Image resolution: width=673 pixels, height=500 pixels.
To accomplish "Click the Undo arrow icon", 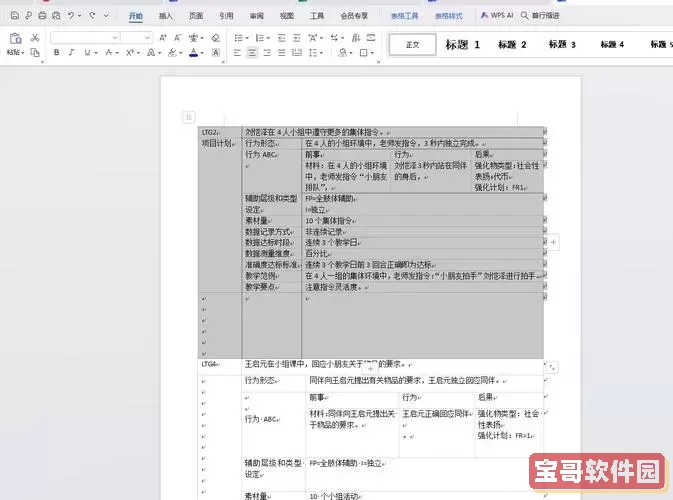I will [x=71, y=15].
